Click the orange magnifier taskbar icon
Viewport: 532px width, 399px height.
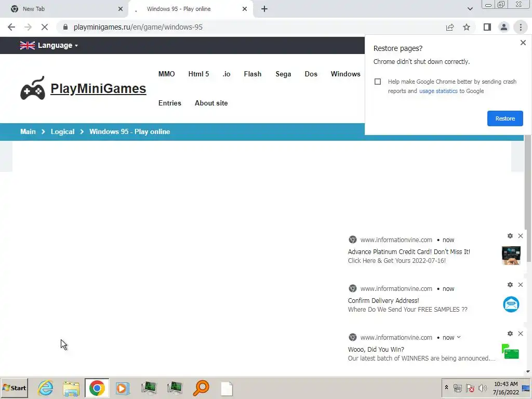(x=201, y=388)
